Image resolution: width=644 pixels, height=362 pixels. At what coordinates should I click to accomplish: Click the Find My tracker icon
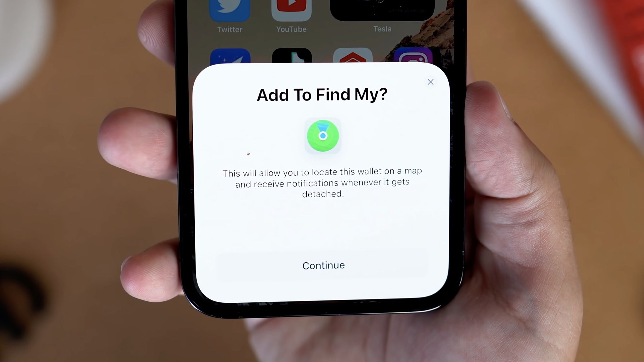[323, 135]
